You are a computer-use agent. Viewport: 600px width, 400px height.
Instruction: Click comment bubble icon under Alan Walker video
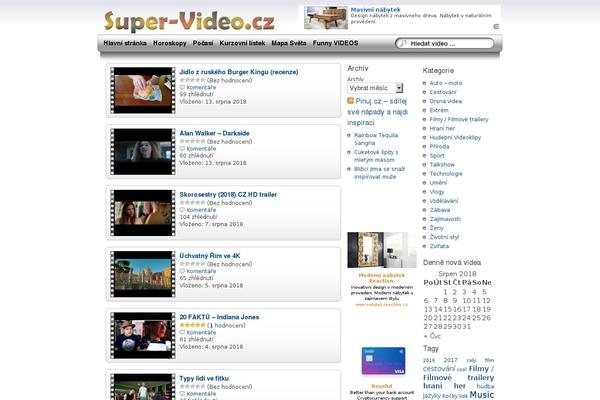pos(182,149)
